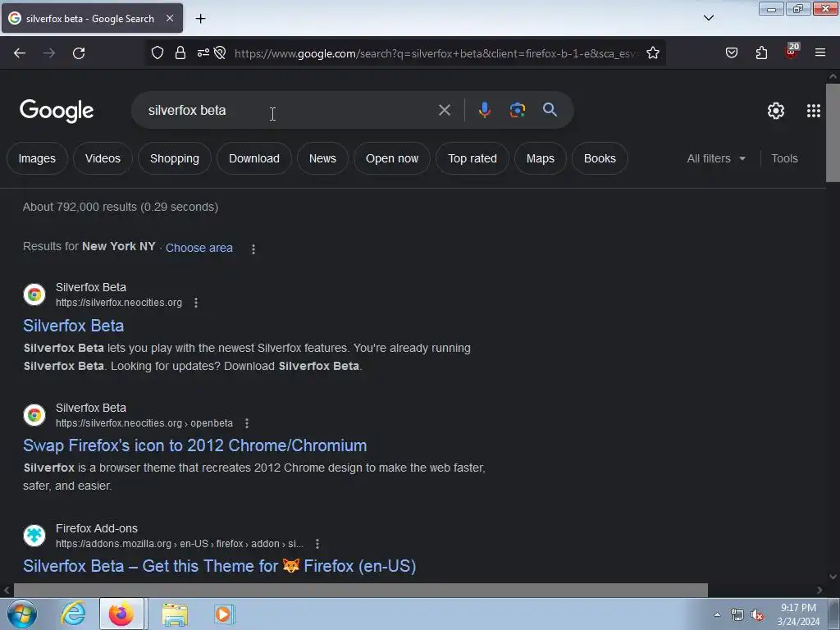Click the horizontal scrollbar thumb

(361, 591)
